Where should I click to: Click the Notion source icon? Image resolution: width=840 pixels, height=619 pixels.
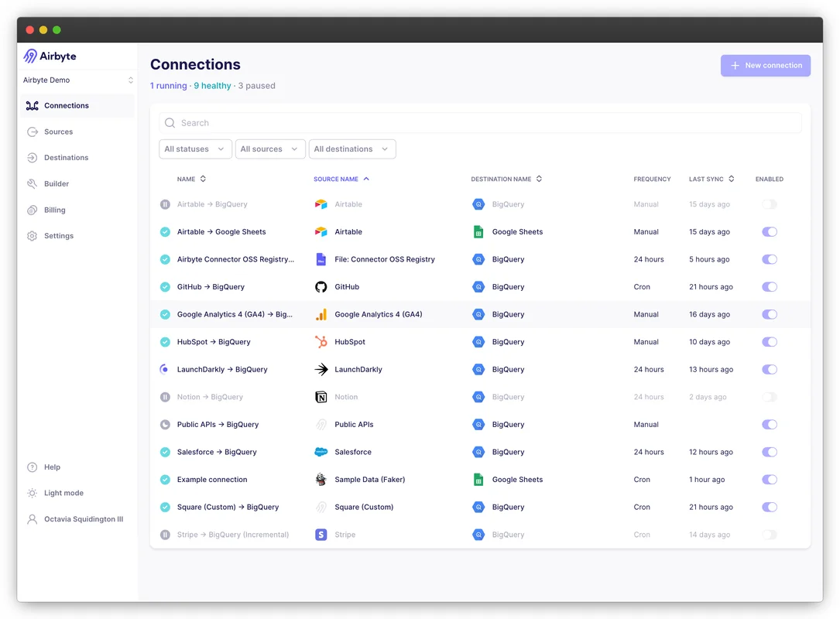(x=321, y=396)
